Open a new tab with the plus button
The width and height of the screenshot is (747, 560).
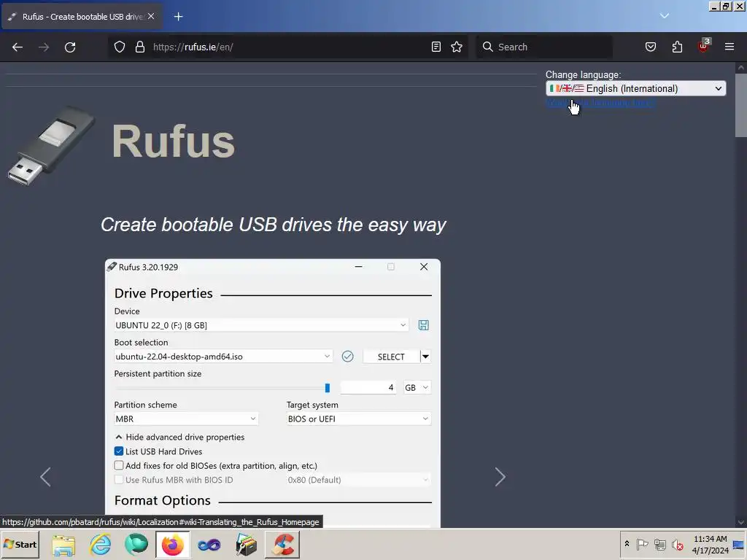178,17
